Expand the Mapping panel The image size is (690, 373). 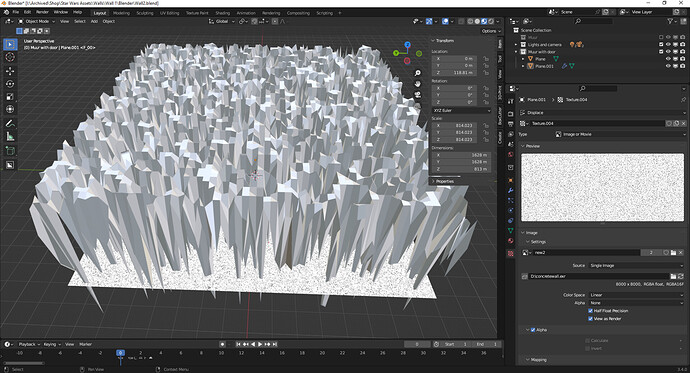(536, 360)
